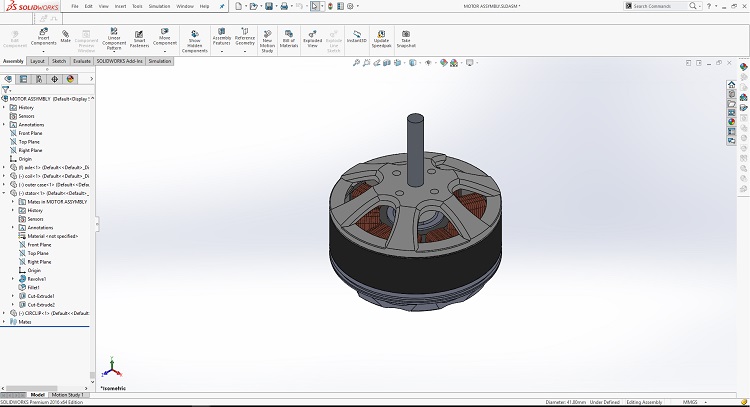Expand the Revolve1 feature
The height and width of the screenshot is (407, 750).
click(x=13, y=279)
